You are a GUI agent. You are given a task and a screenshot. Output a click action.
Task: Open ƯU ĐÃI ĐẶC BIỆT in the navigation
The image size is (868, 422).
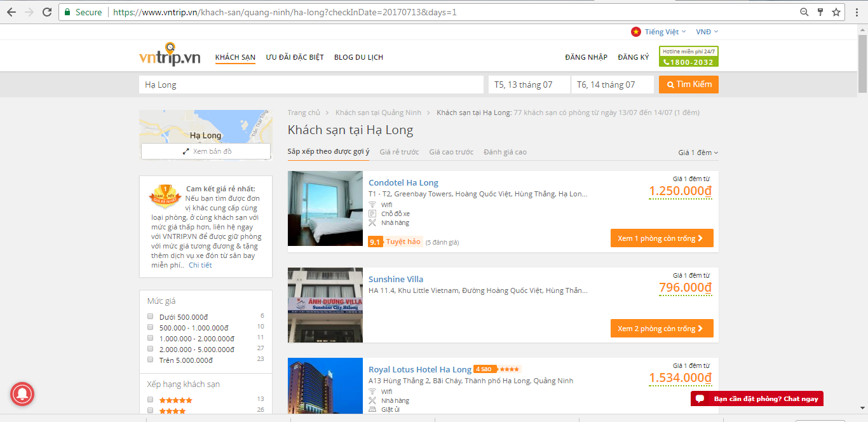point(295,57)
